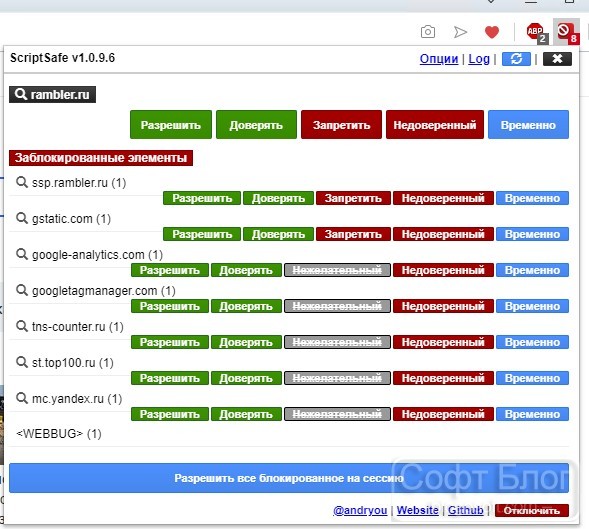The width and height of the screenshot is (589, 529).
Task: Deny gstatic.com with Запретить
Action: [x=353, y=234]
